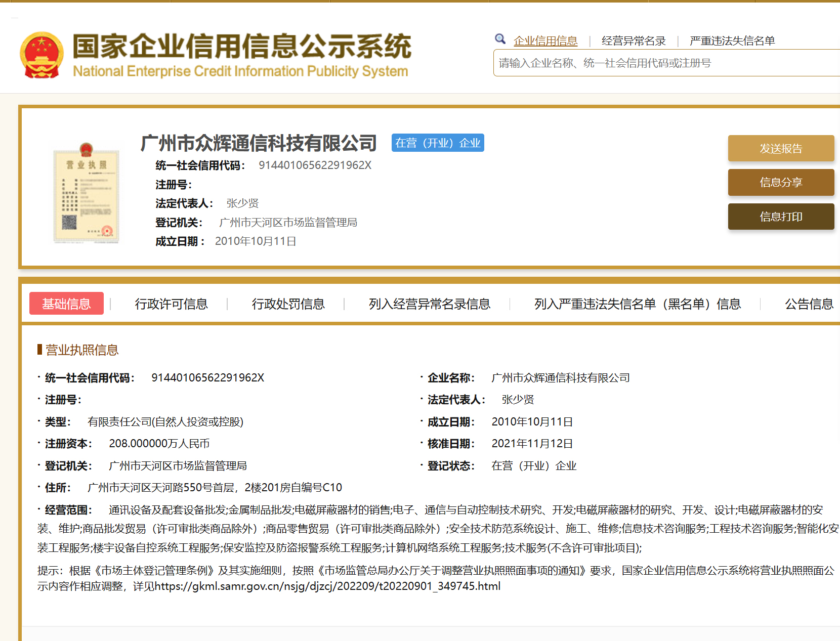Viewport: 840px width, 641px height.
Task: Click header legal representative name 张少贤
Action: pyautogui.click(x=242, y=203)
